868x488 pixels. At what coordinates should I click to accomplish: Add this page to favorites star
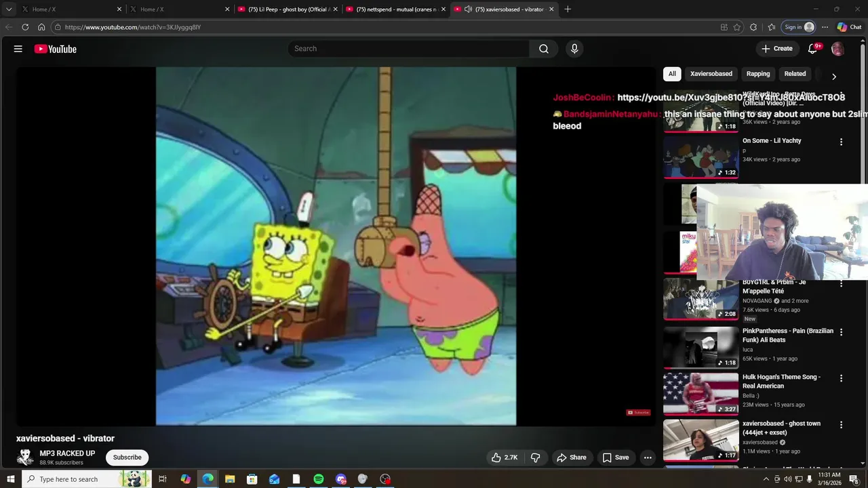737,27
